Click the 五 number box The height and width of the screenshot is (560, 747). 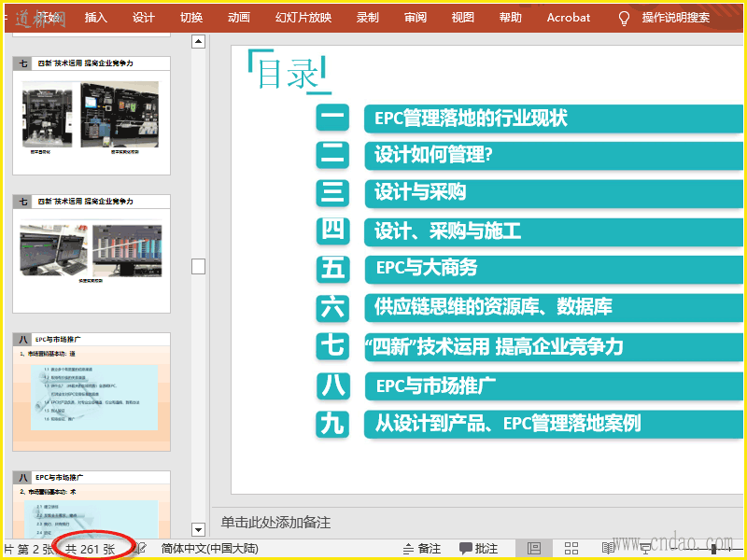(x=332, y=269)
